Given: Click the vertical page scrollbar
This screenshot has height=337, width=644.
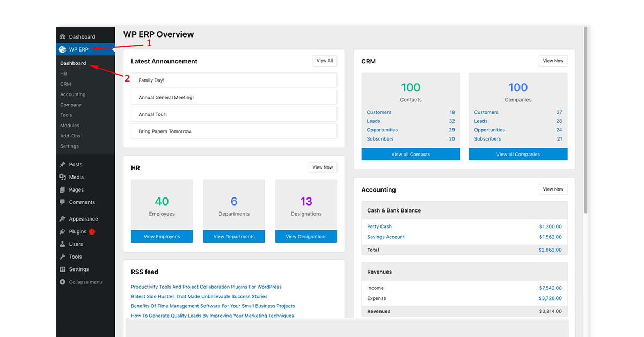Looking at the screenshot, I should (x=586, y=121).
